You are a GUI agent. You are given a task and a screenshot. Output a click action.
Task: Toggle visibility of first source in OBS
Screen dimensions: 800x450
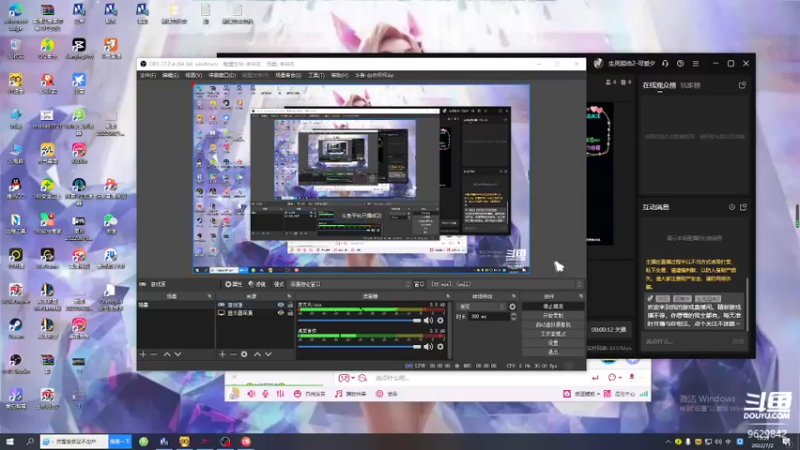point(280,305)
